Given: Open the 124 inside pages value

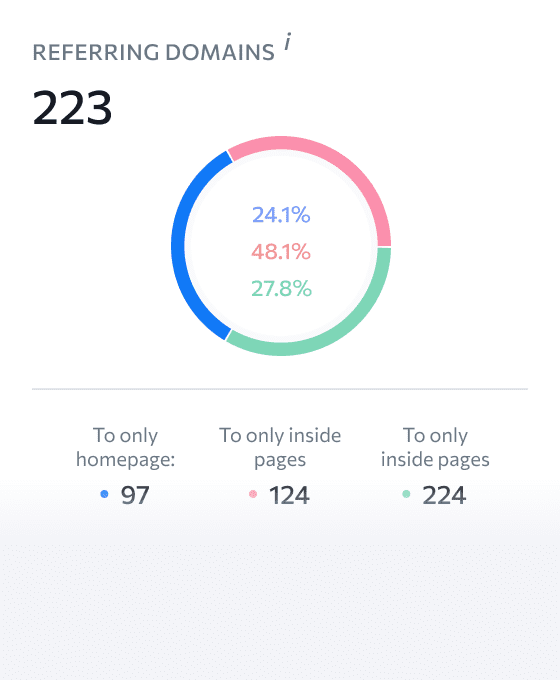Looking at the screenshot, I should (x=289, y=495).
